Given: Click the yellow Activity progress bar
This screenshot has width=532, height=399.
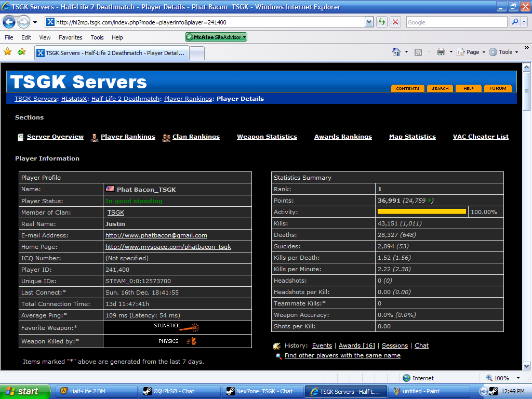Looking at the screenshot, I should tap(421, 212).
